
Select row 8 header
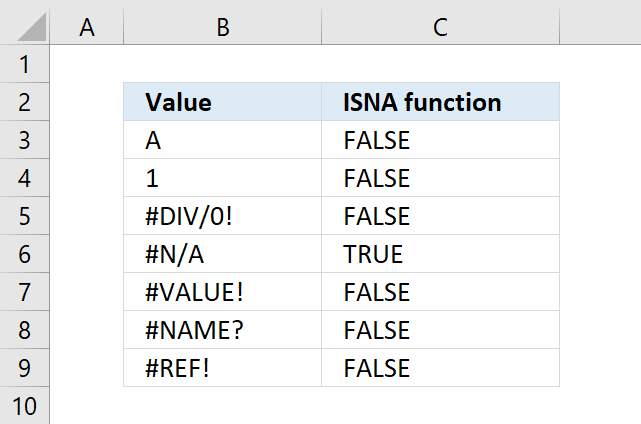(25, 330)
